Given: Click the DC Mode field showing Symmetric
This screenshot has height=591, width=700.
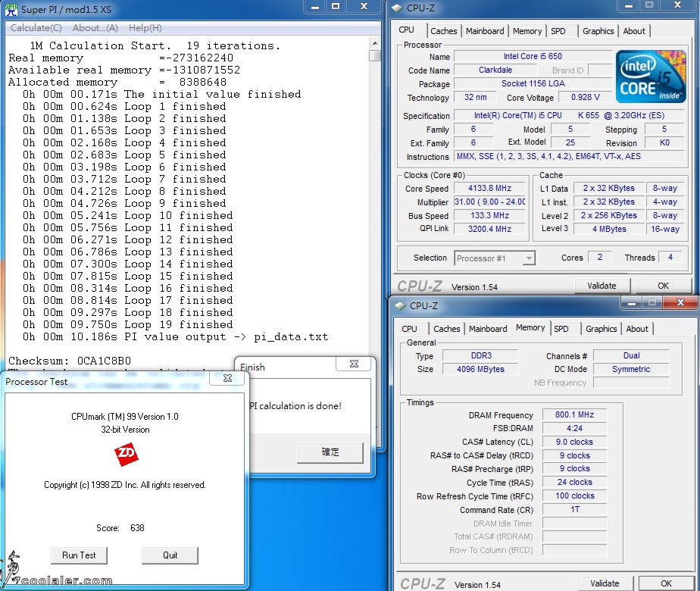Looking at the screenshot, I should point(631,369).
